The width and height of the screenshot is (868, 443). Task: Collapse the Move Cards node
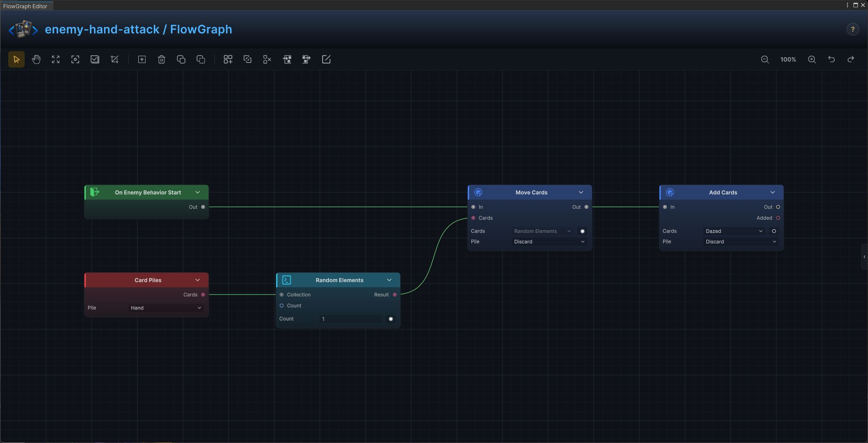click(x=581, y=192)
